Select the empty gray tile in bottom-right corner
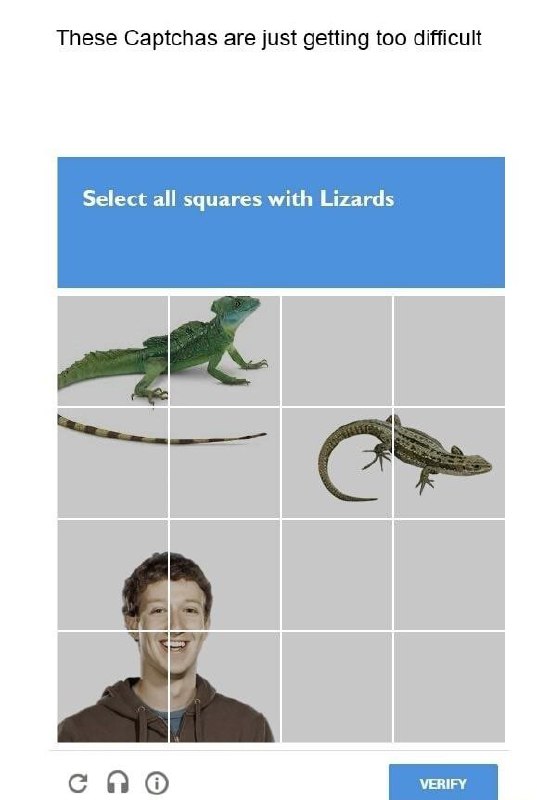This screenshot has width=537, height=800. click(x=449, y=687)
